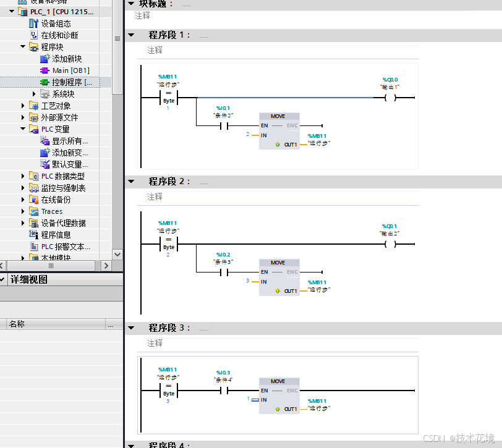Select Byte compare contact in 程序段 1
The image size is (502, 448).
tap(169, 97)
